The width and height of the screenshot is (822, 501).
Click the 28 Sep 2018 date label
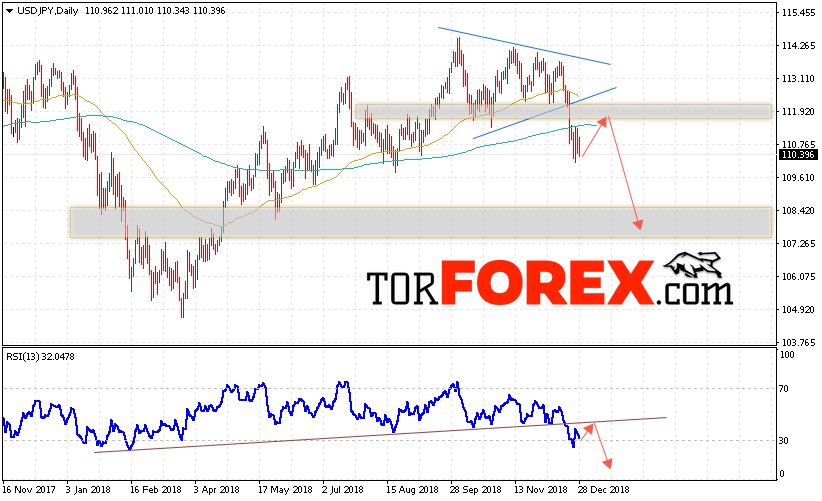475,490
